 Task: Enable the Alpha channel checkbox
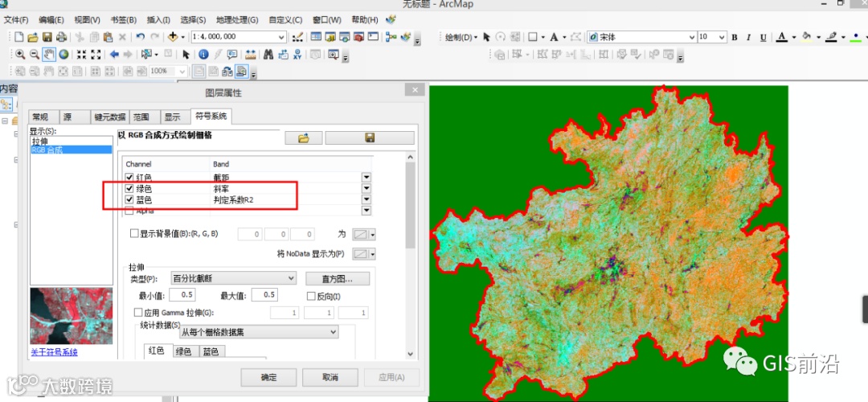129,211
